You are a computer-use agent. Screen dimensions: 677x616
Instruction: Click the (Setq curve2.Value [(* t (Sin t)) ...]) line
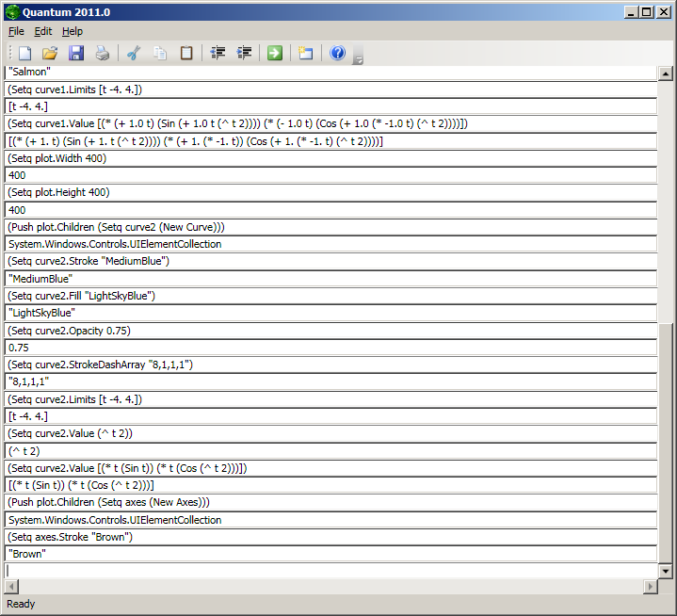[x=330, y=468]
